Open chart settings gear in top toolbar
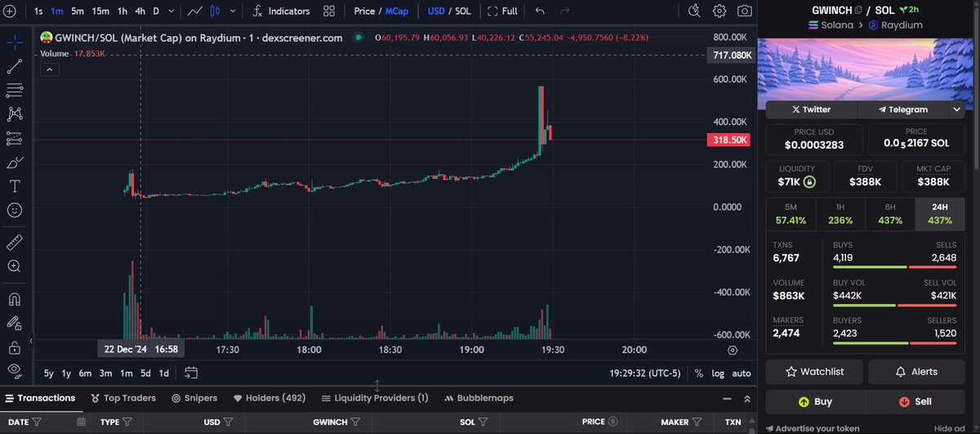 [719, 11]
